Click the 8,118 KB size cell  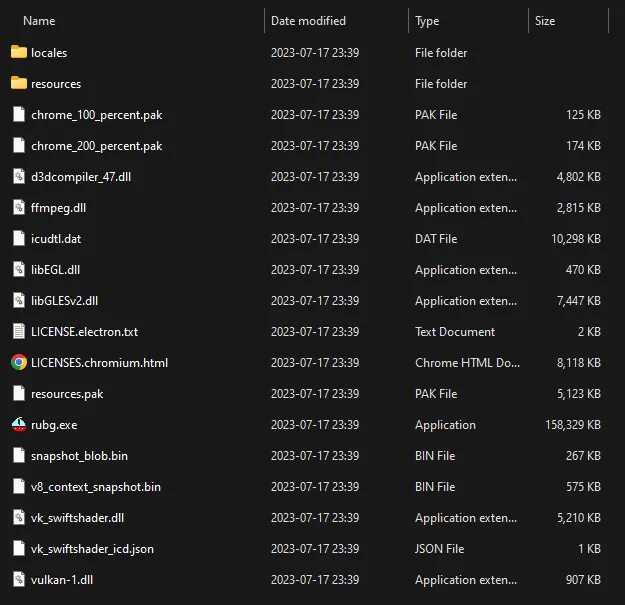point(578,363)
